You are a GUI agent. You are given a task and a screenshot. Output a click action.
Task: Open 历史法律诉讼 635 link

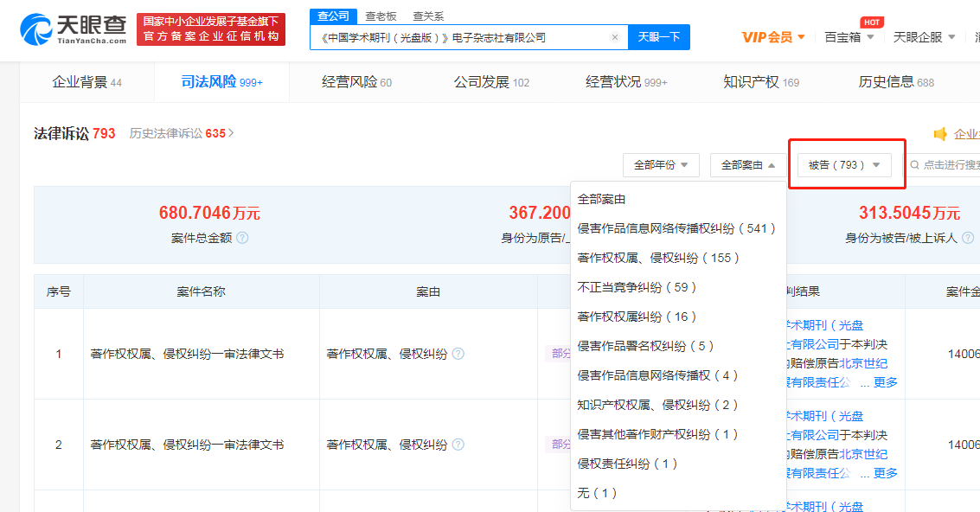182,134
